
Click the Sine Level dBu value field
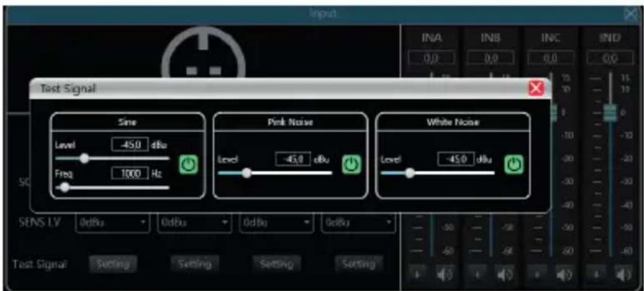pos(130,145)
